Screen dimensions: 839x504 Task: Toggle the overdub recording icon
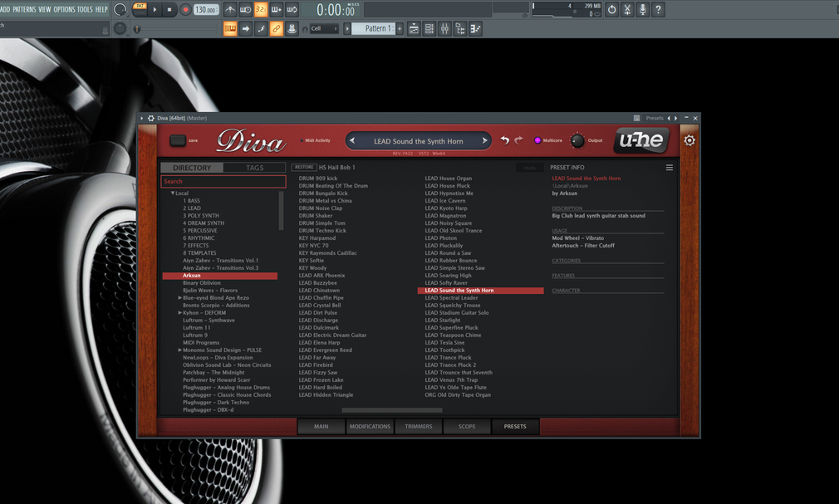click(x=277, y=10)
